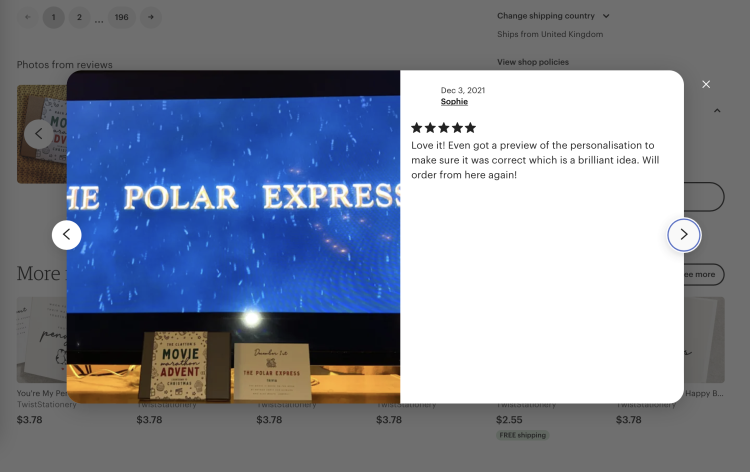Jump to reviews page 196
The height and width of the screenshot is (472, 750).
(x=121, y=17)
